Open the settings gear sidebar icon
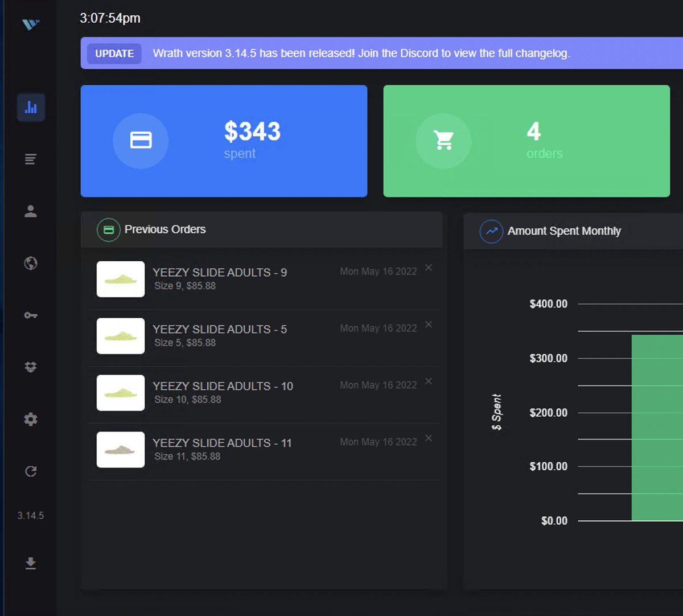 (x=31, y=420)
